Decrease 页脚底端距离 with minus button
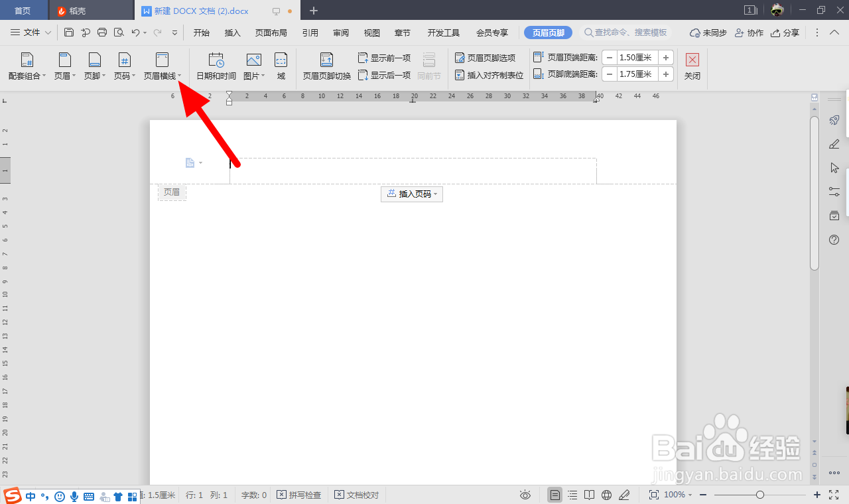849x504 pixels. tap(610, 74)
